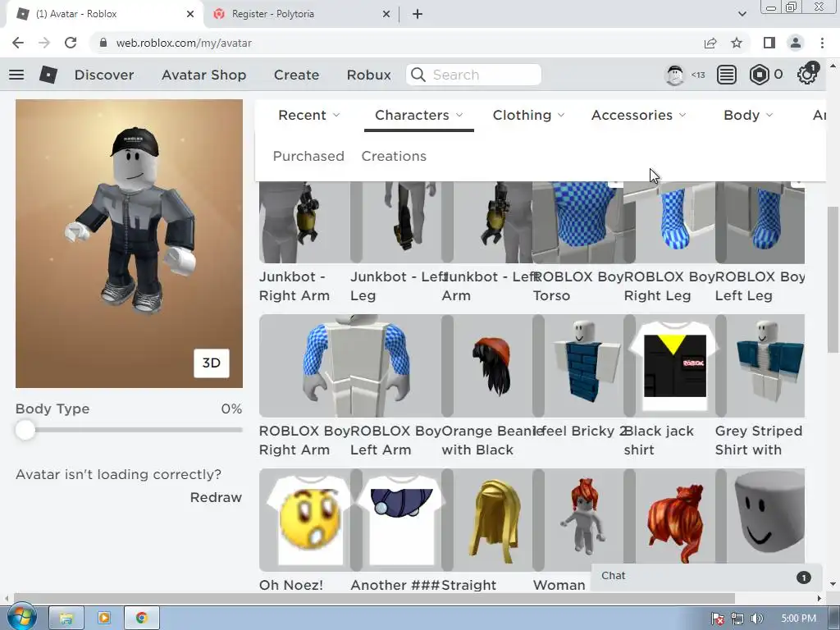
Task: Click the Roblox logo home icon
Action: (x=48, y=75)
